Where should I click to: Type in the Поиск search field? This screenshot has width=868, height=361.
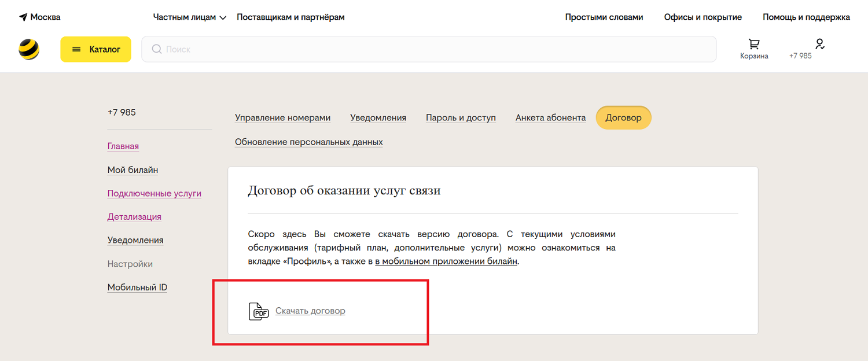click(x=428, y=49)
